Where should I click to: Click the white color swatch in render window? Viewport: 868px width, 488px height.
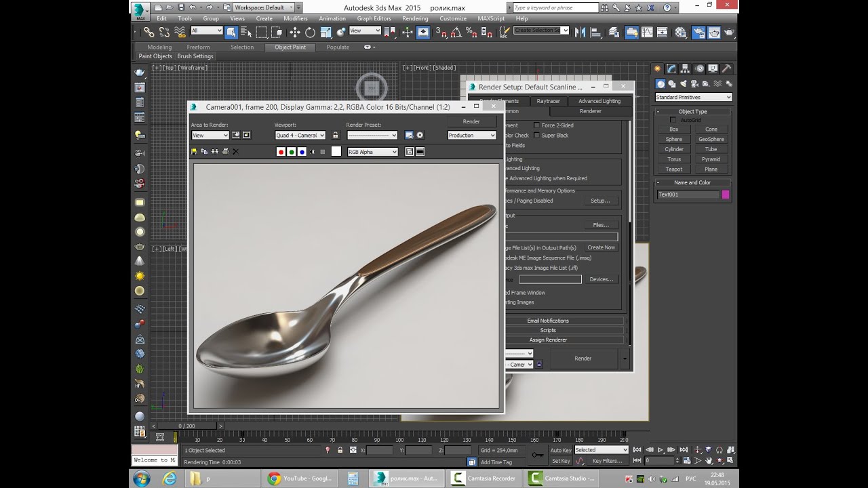336,152
